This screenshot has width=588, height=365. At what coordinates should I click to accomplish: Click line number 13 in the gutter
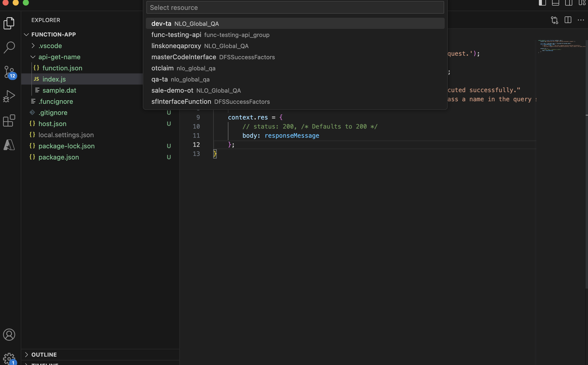tap(196, 154)
